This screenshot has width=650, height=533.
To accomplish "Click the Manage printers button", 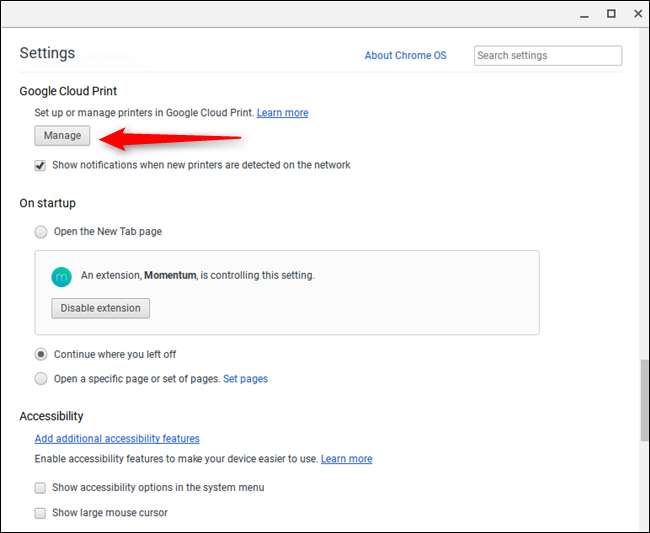I will coord(62,135).
